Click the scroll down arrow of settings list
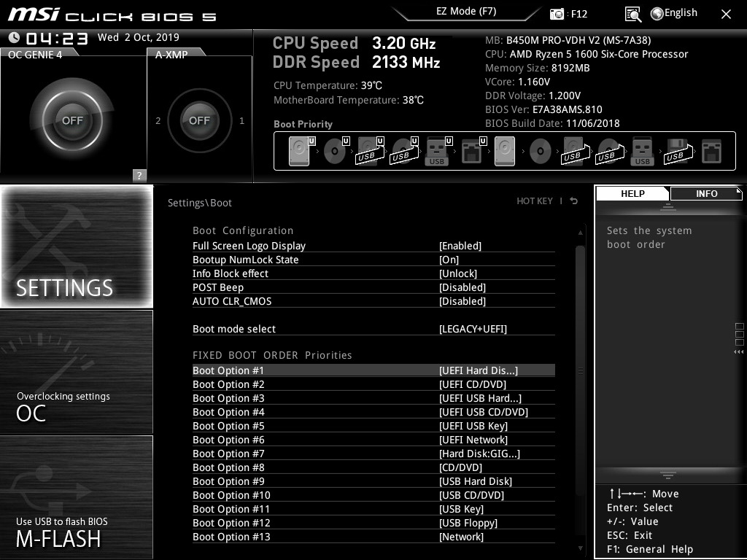 click(x=580, y=548)
